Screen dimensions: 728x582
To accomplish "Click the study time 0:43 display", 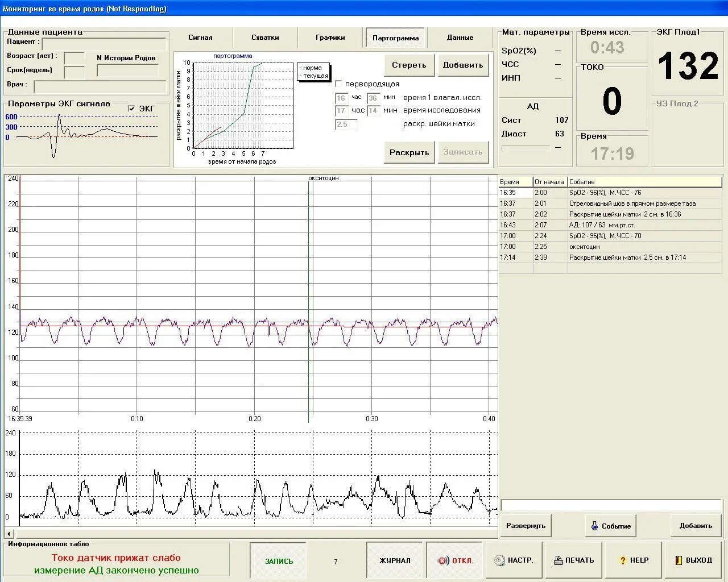I will [607, 48].
